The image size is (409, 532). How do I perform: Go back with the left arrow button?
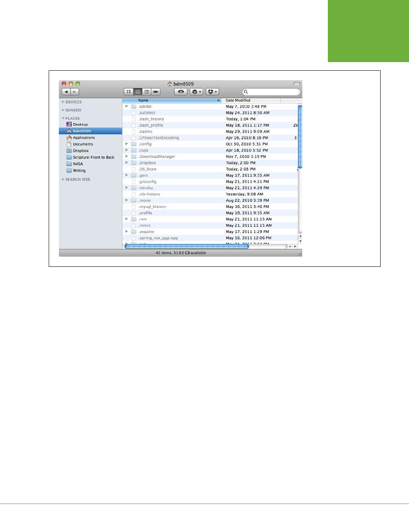pos(66,92)
